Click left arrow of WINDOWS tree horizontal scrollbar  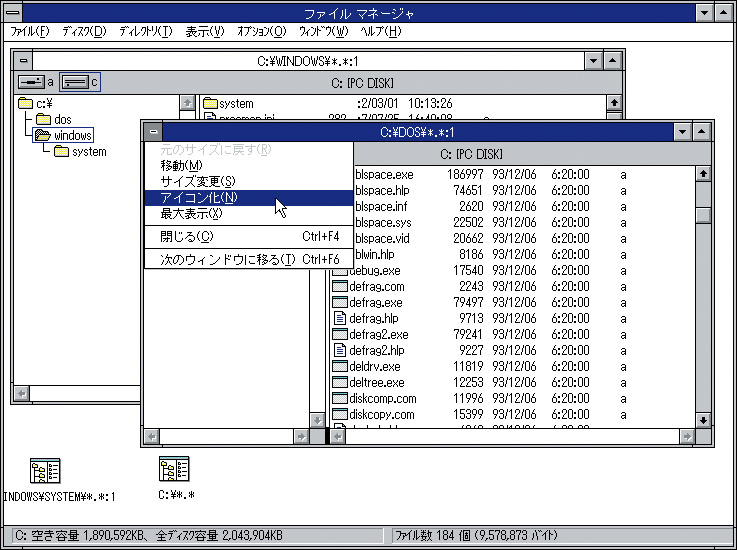[22, 393]
